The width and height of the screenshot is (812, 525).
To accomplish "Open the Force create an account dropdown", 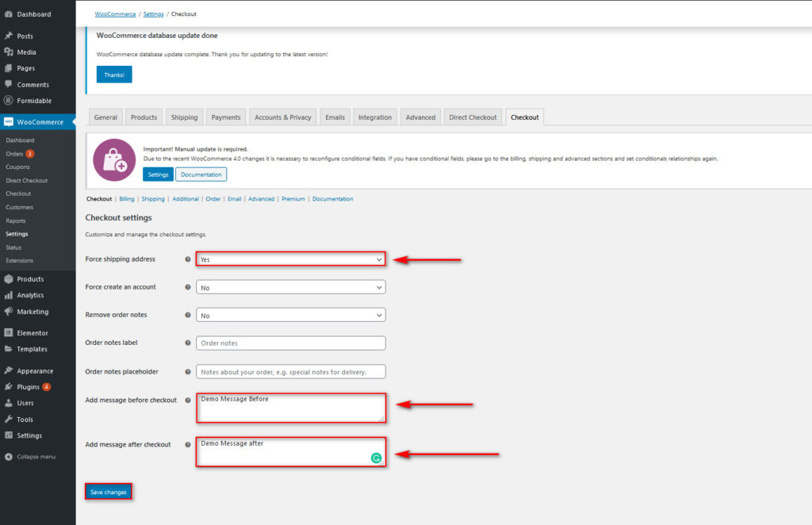I will pos(290,287).
